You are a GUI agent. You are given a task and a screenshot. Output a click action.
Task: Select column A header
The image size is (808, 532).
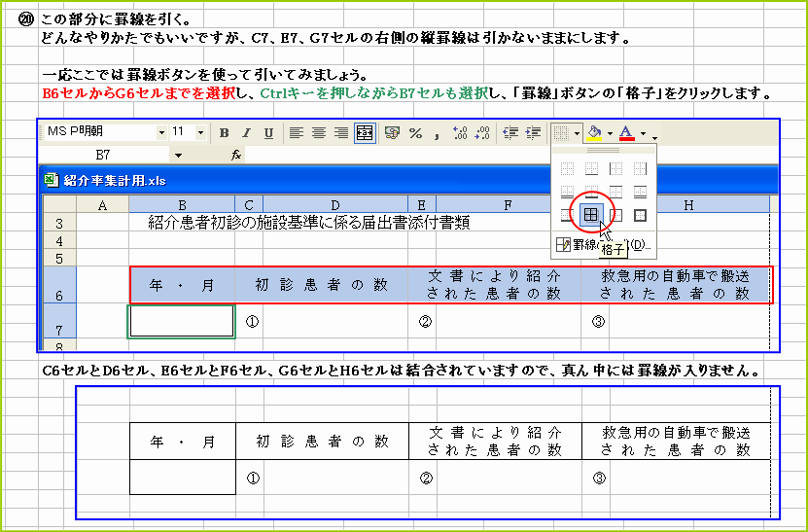[102, 205]
